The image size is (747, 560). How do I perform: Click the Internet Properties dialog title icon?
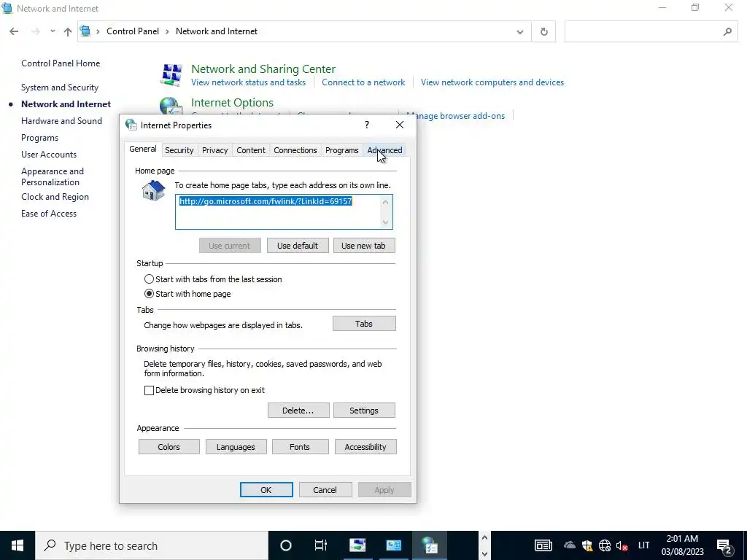tap(131, 125)
